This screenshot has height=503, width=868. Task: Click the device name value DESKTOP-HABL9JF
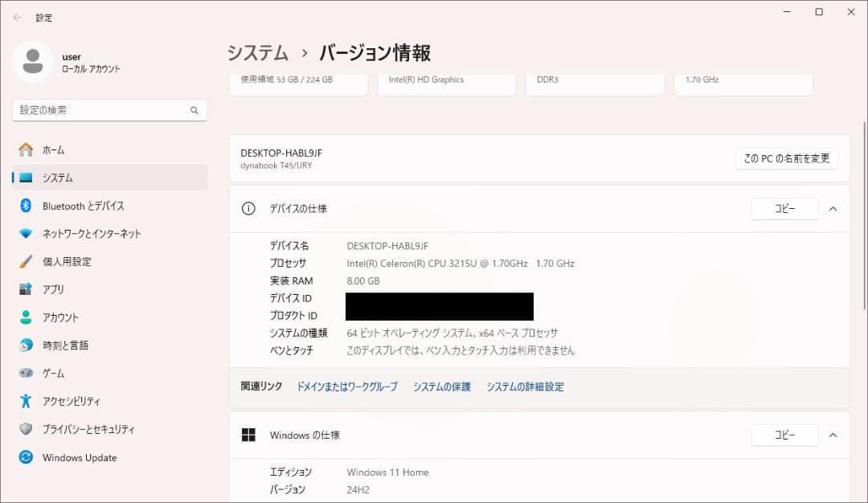point(387,246)
